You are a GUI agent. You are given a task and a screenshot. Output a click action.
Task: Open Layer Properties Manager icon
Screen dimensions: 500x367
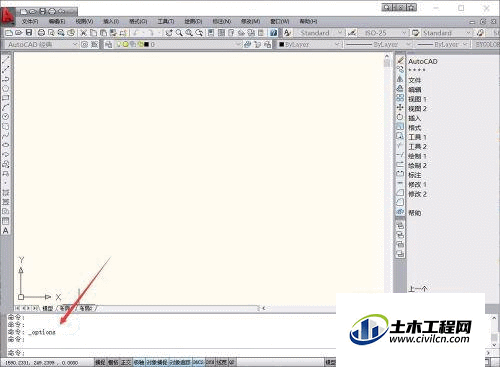tap(108, 44)
